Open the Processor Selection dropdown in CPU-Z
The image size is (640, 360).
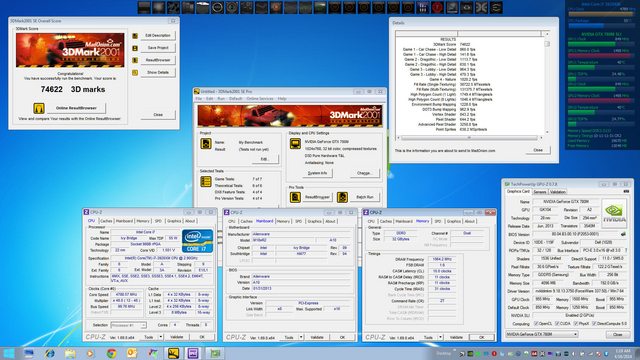tap(128, 325)
